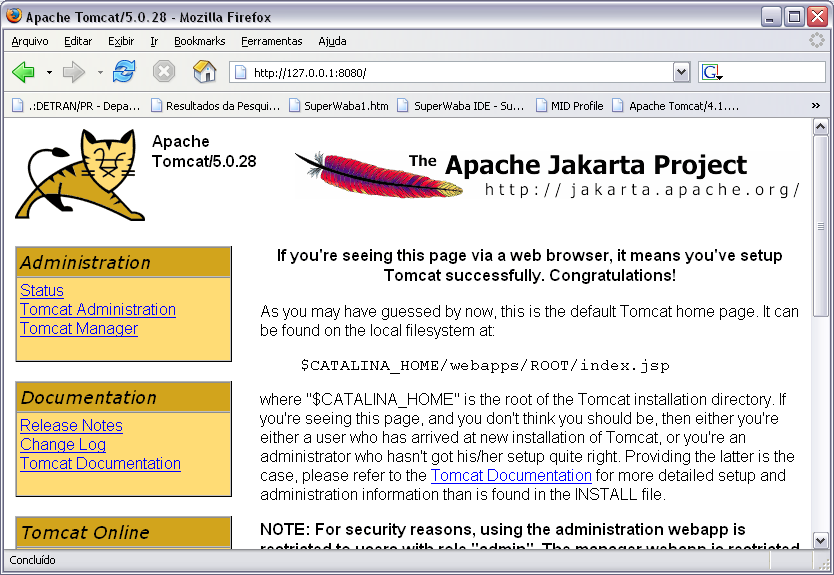Open the Tomcat Manager link
This screenshot has height=575, width=834.
click(x=79, y=329)
